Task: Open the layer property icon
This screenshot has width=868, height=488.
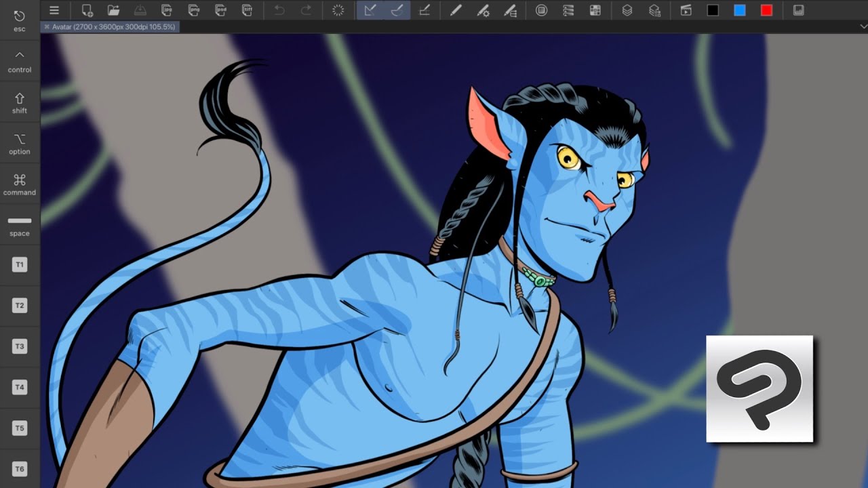Action: click(654, 10)
